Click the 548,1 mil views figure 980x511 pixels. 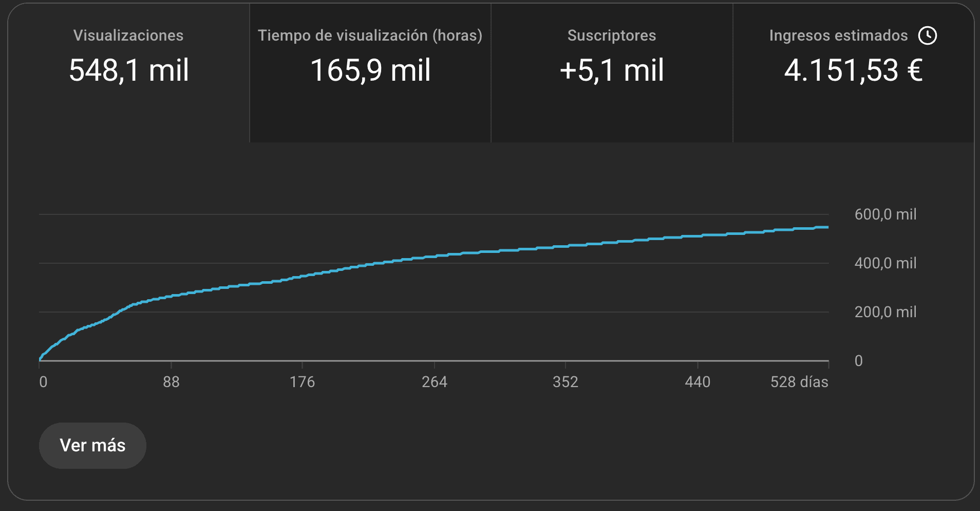129,70
